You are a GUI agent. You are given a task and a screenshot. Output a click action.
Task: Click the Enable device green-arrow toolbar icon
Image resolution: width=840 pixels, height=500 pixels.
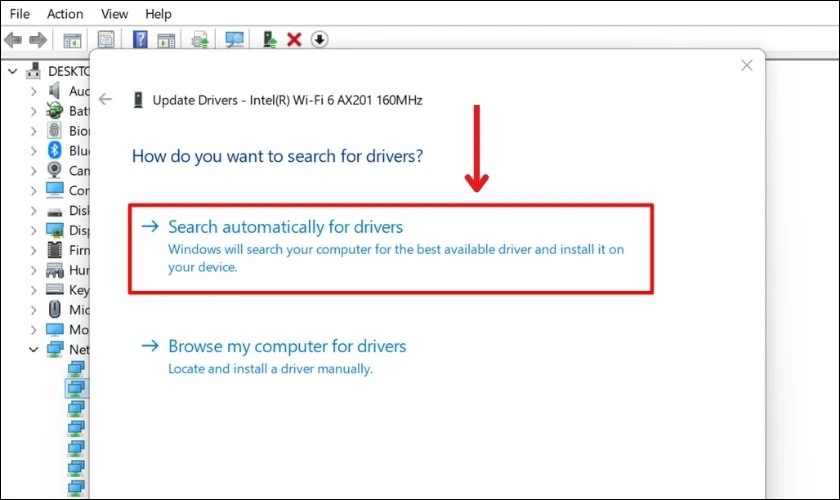coord(269,40)
